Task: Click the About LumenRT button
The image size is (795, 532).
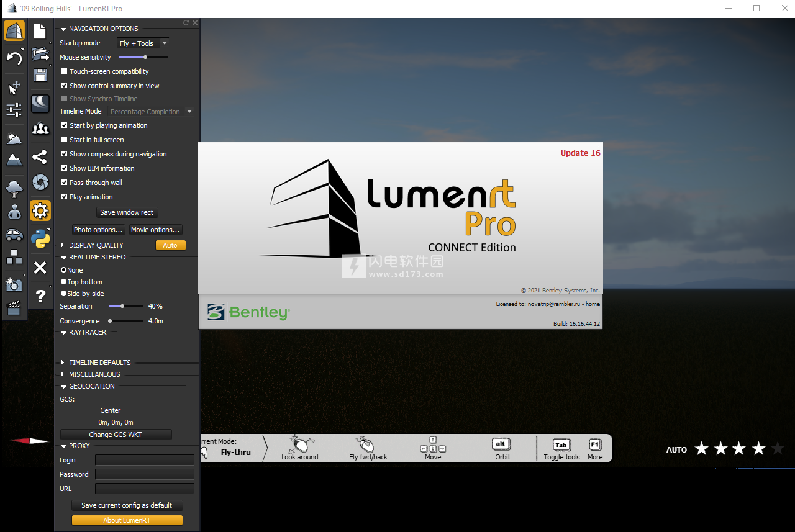Action: (x=127, y=520)
